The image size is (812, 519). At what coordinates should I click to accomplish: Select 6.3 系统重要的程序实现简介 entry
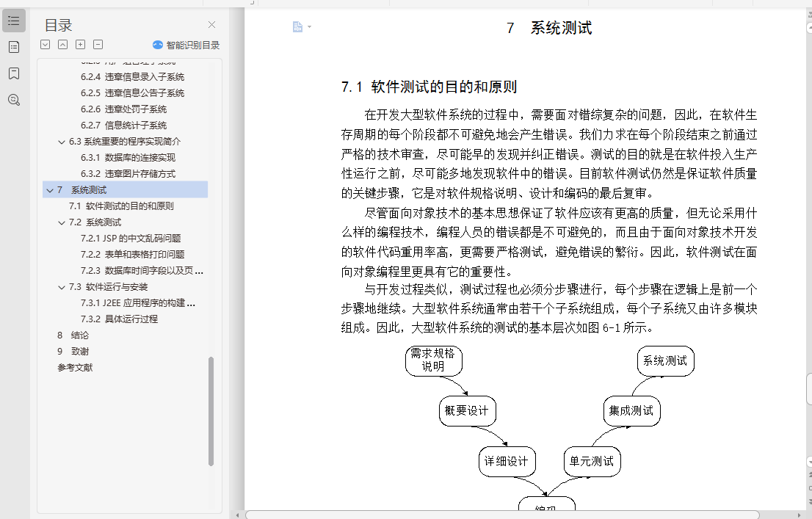coord(125,142)
